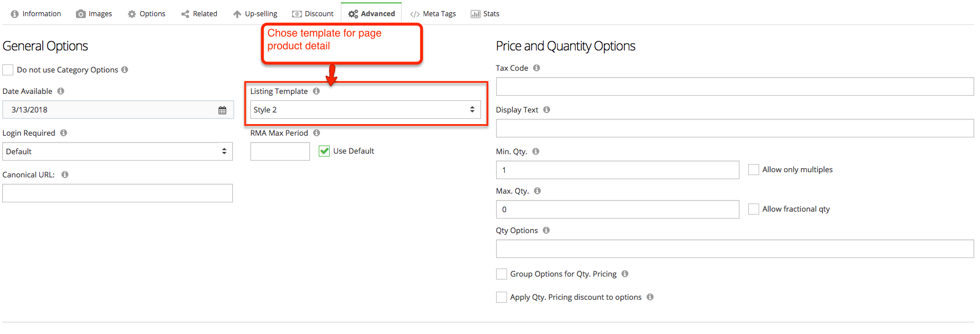Click the Max. Qty. input field
The width and height of the screenshot is (980, 334).
pos(618,209)
